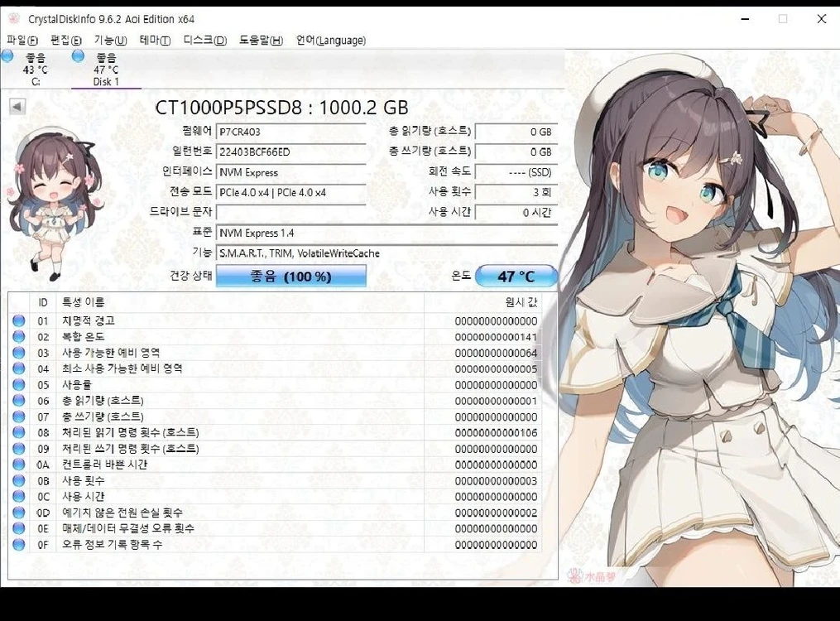840x621 pixels.
Task: Click the 좋음 (100 %) health status button
Action: (x=290, y=277)
